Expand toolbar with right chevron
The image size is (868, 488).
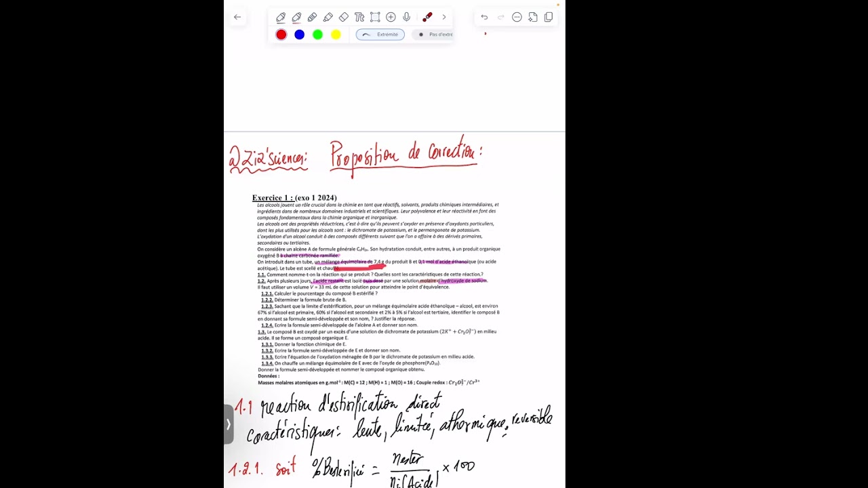[x=444, y=17]
